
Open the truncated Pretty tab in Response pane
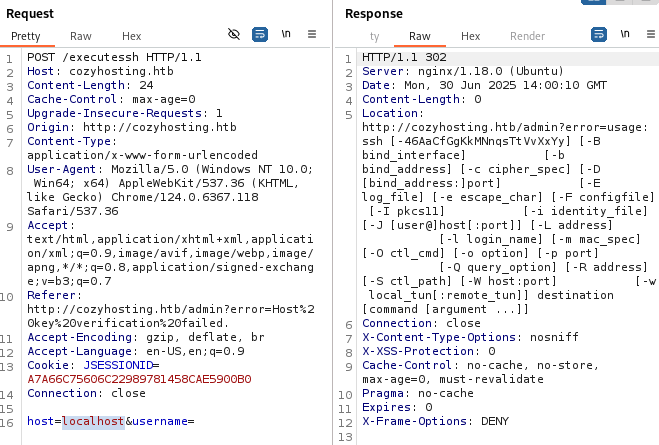(374, 37)
